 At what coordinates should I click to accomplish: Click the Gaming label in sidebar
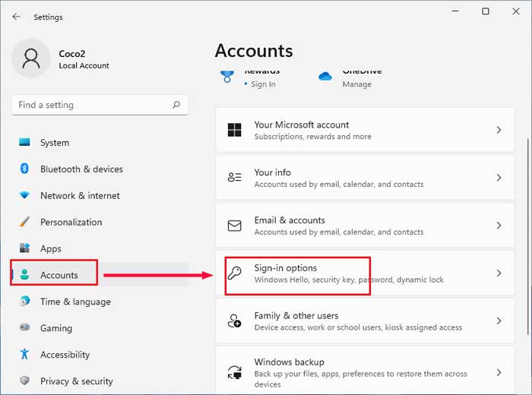tap(56, 328)
